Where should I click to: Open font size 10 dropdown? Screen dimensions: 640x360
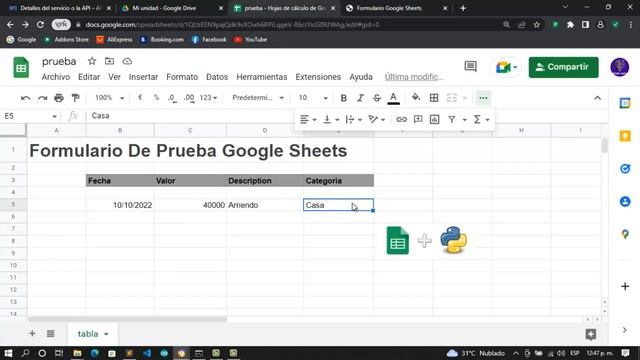click(x=313, y=98)
